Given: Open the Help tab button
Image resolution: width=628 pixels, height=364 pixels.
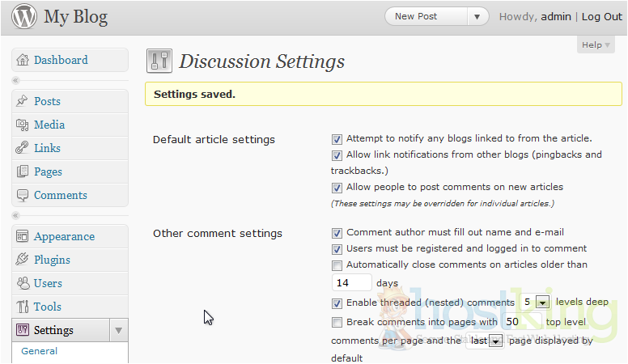Looking at the screenshot, I should [x=596, y=45].
